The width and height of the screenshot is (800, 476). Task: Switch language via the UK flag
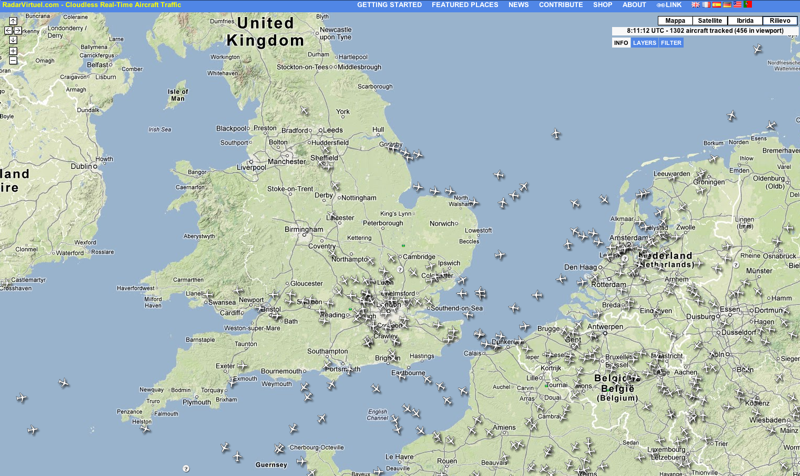coord(695,5)
